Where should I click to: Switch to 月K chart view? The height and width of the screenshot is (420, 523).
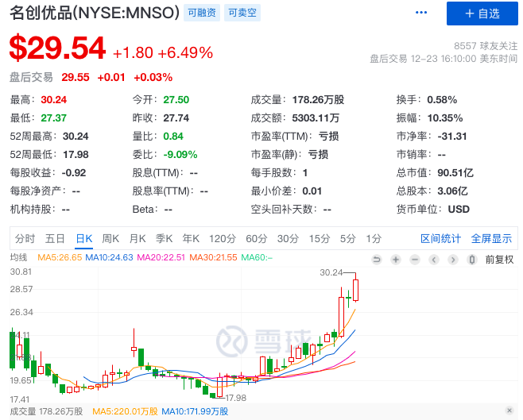click(x=138, y=238)
